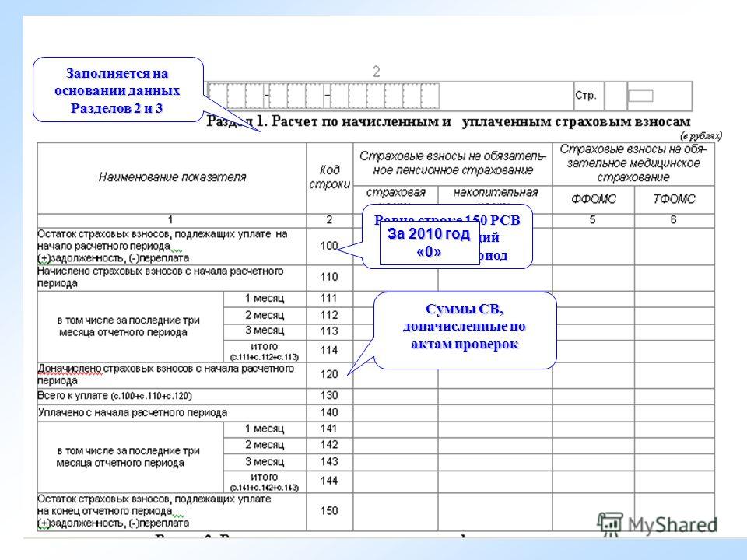The width and height of the screenshot is (747, 560).
Task: Click row code '112'
Action: click(x=329, y=315)
